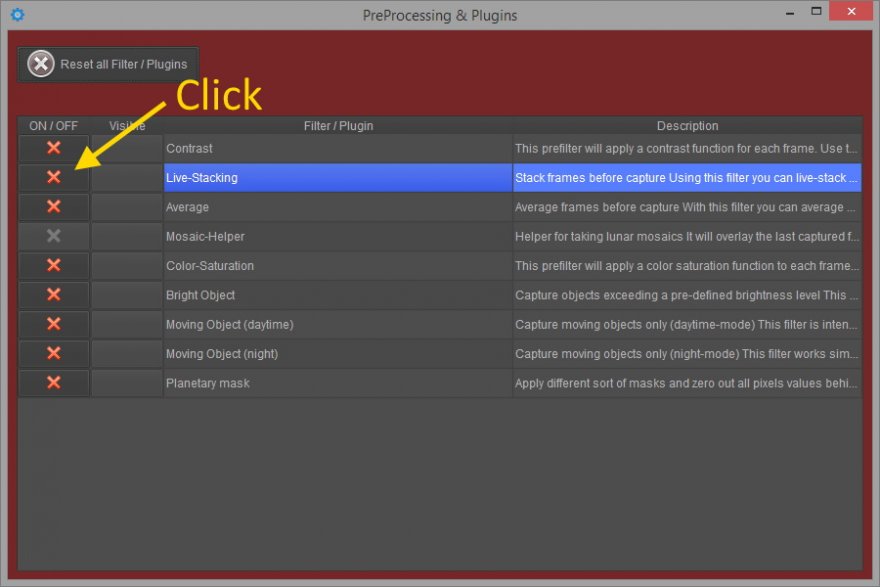Click the gear icon in title bar
Image resolution: width=880 pixels, height=587 pixels.
pyautogui.click(x=16, y=15)
